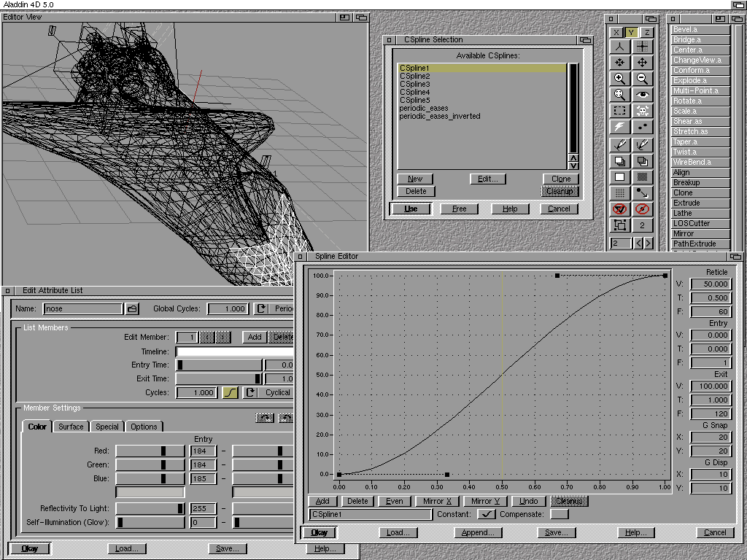Click the prohibited checkmark icon
Screen dimensions: 747x560
click(619, 209)
